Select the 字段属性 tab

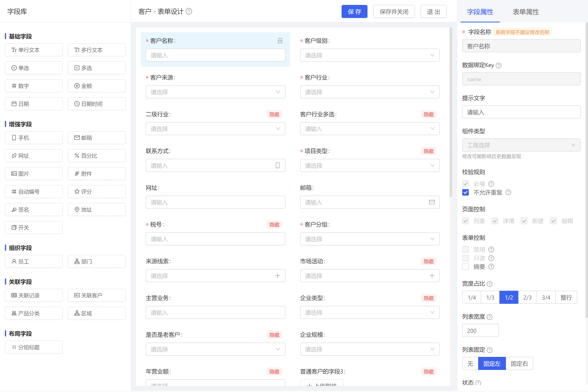480,12
